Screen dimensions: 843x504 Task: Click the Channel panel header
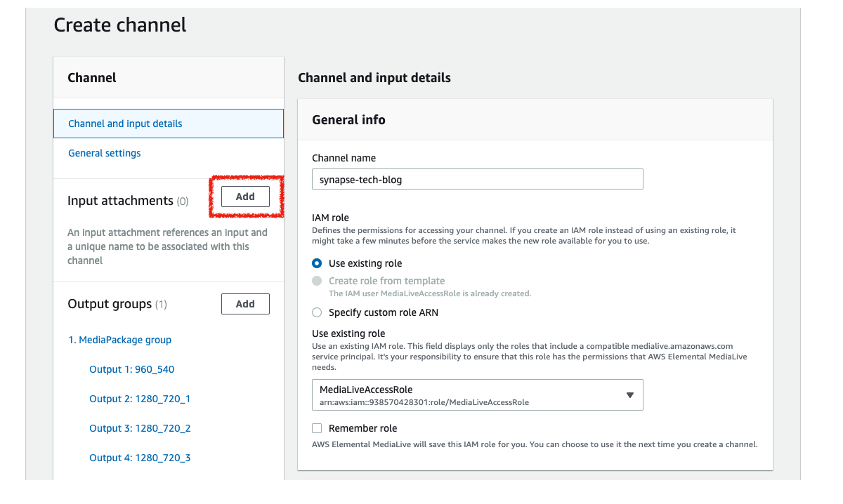[x=91, y=78]
